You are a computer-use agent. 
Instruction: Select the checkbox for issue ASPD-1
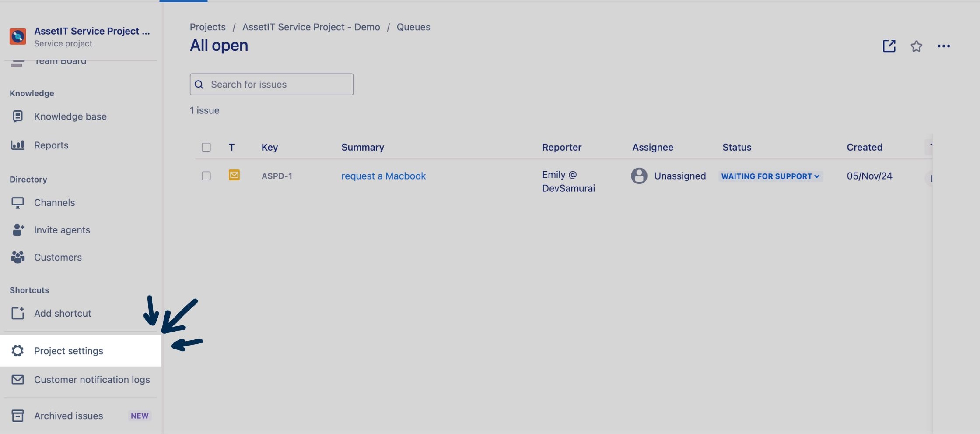[206, 176]
